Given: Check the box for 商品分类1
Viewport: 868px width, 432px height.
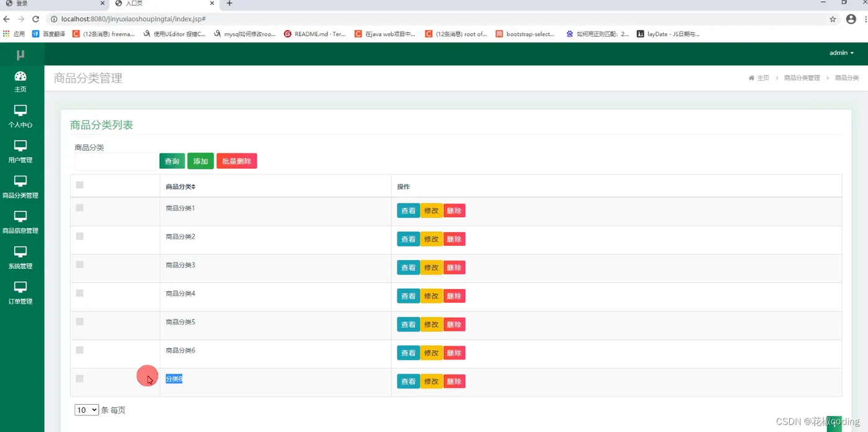Looking at the screenshot, I should pos(79,207).
